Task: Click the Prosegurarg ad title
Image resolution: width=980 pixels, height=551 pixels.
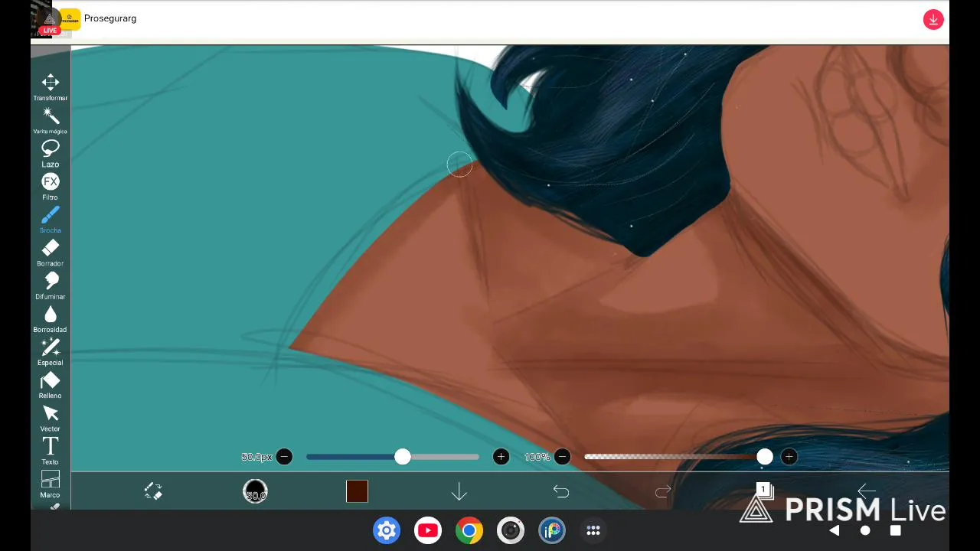Action: (110, 18)
